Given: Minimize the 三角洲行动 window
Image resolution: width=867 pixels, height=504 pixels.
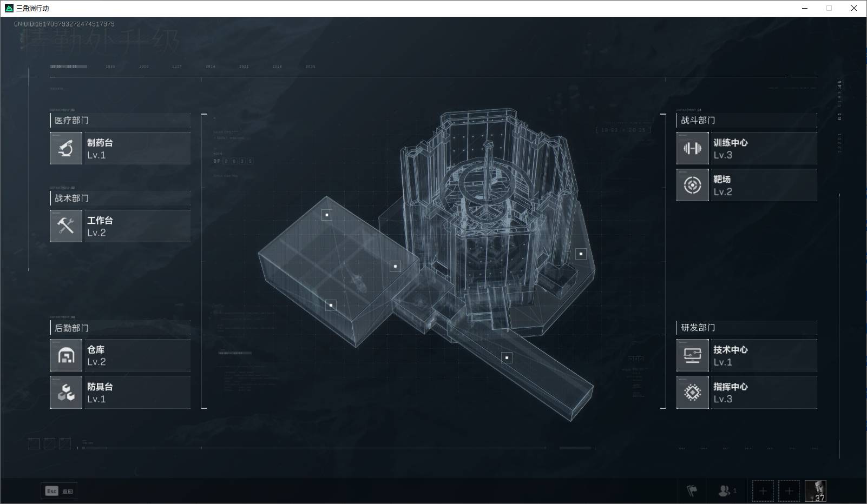Looking at the screenshot, I should (805, 8).
